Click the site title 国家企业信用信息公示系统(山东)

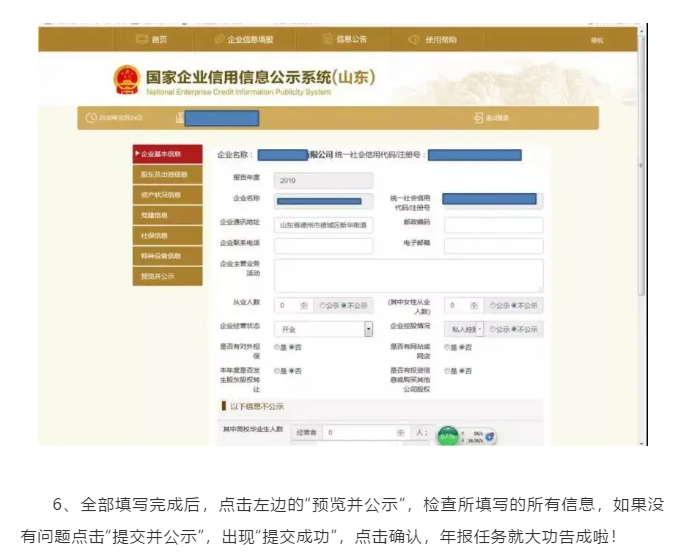[260, 77]
